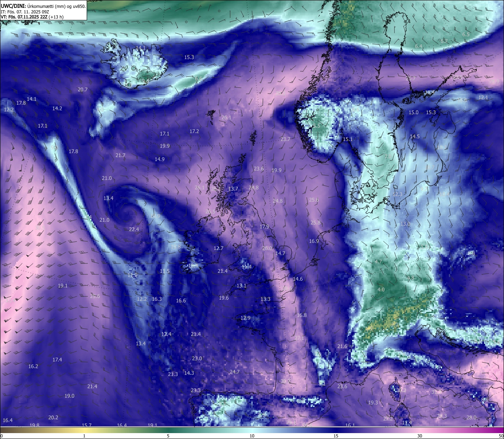Click the 14.7 map value
Image resolution: width=504 pixels, height=439 pixels.
[x=280, y=254]
